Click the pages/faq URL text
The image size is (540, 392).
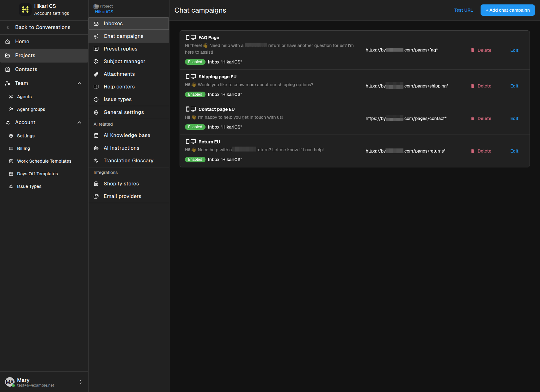(x=402, y=50)
